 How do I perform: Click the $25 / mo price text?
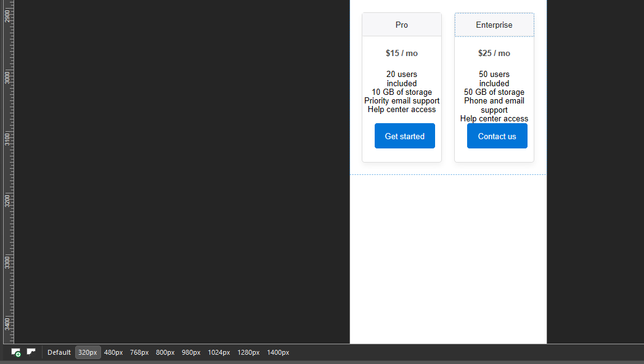[494, 53]
